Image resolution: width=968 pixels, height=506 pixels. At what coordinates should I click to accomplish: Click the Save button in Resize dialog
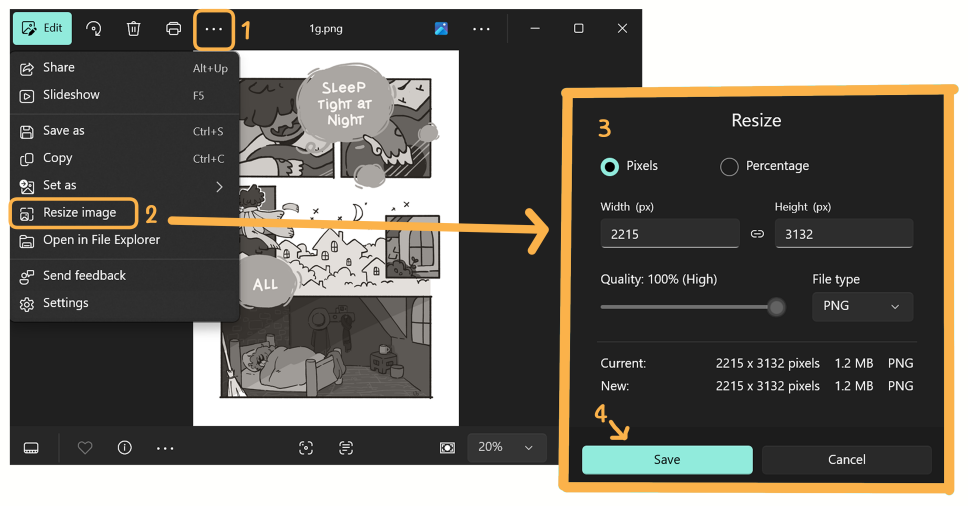[667, 460]
